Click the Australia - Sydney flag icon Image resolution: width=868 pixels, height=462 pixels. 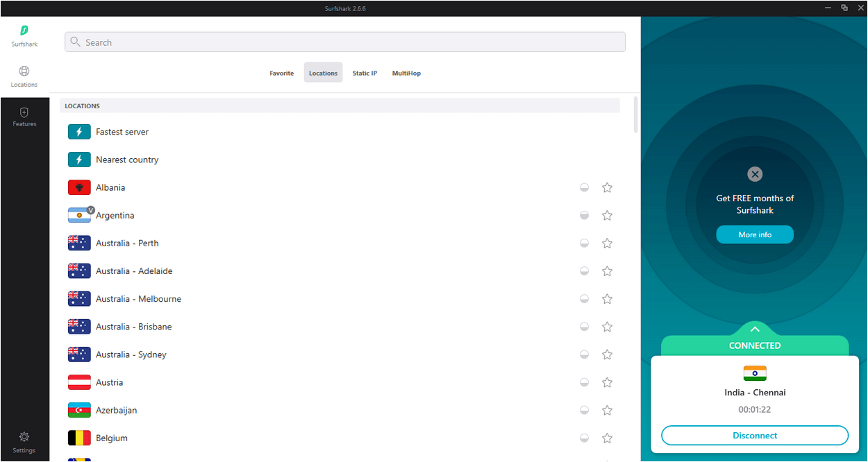79,354
